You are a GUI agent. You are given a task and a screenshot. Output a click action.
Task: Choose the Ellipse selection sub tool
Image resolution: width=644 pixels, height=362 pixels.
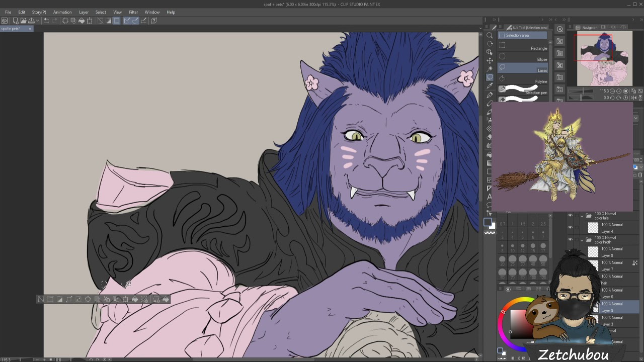click(523, 58)
